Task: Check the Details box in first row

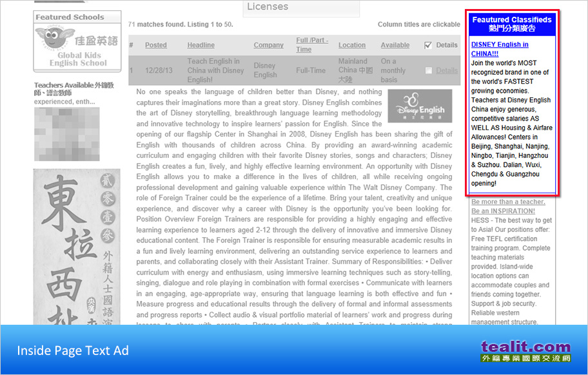Action: click(429, 70)
